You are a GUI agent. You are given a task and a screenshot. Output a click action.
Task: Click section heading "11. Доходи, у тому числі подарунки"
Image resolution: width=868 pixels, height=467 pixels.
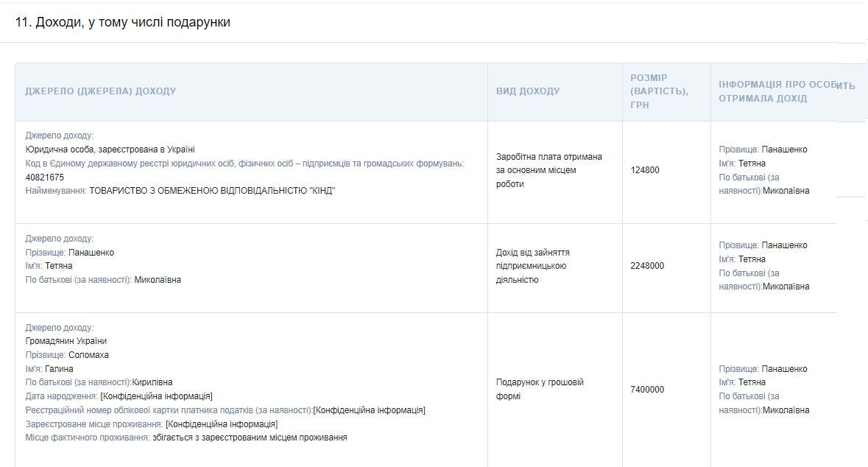tap(122, 22)
